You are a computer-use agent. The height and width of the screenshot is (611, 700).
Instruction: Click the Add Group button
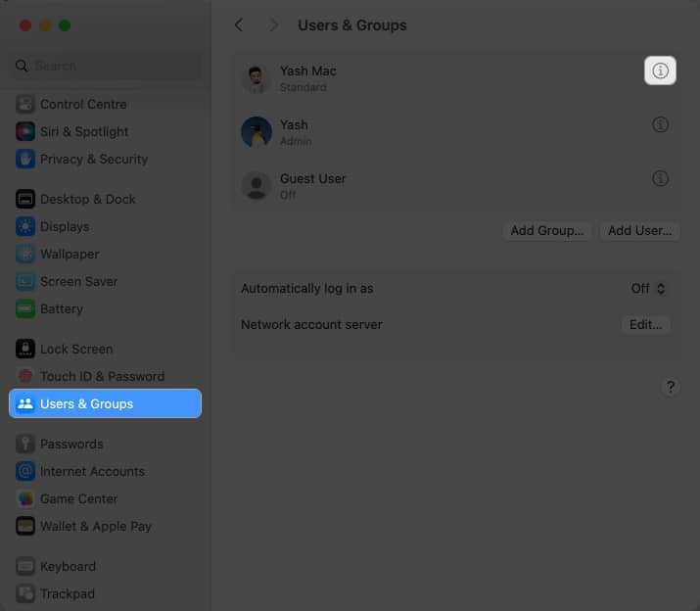tap(547, 231)
